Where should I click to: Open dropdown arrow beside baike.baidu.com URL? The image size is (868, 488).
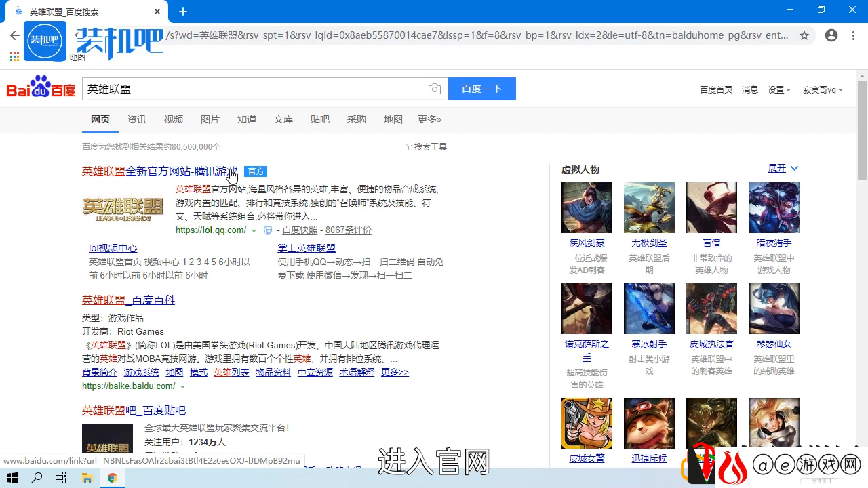(182, 387)
